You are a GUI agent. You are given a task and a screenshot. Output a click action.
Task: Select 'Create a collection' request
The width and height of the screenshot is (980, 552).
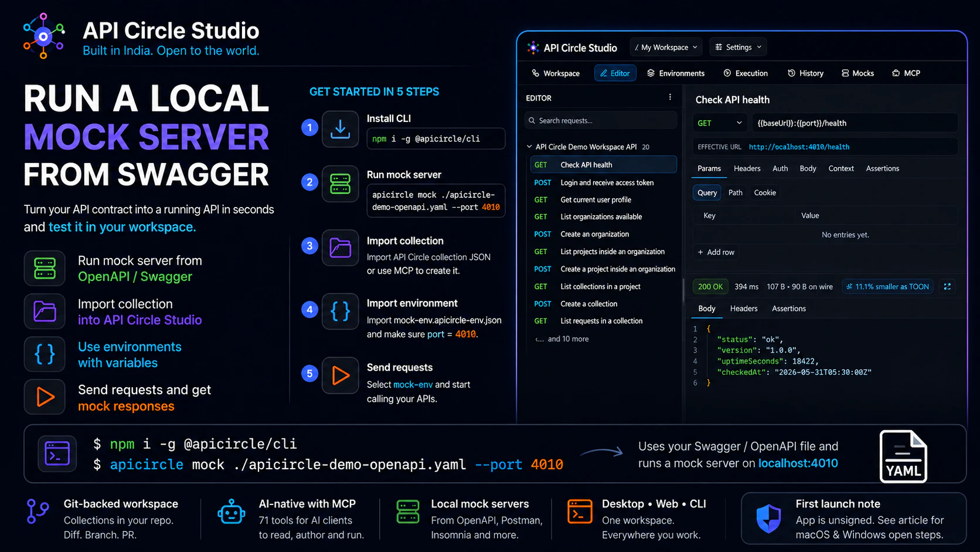604,304
